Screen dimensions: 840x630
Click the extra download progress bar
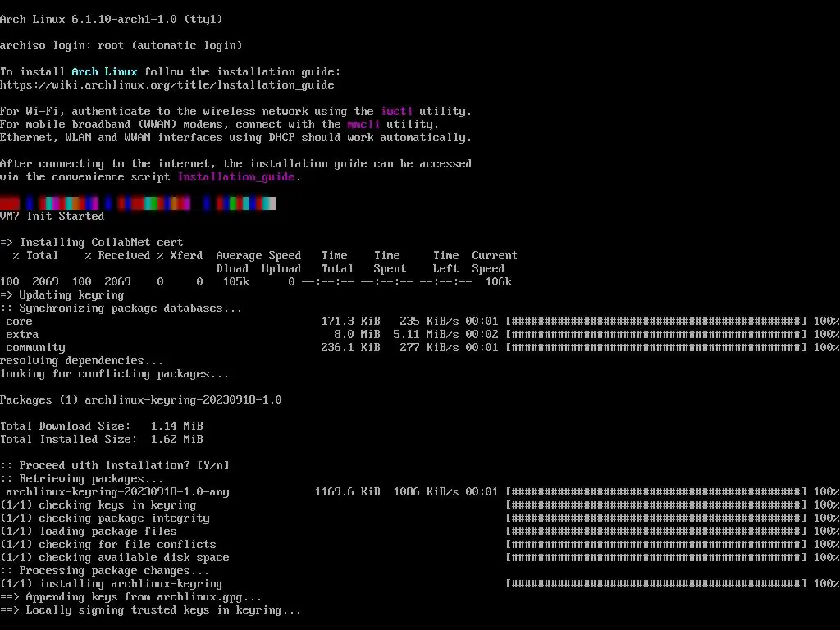(656, 335)
